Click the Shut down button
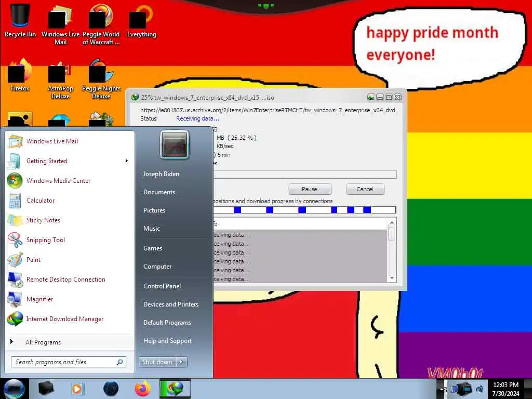532x399 pixels. (x=157, y=362)
